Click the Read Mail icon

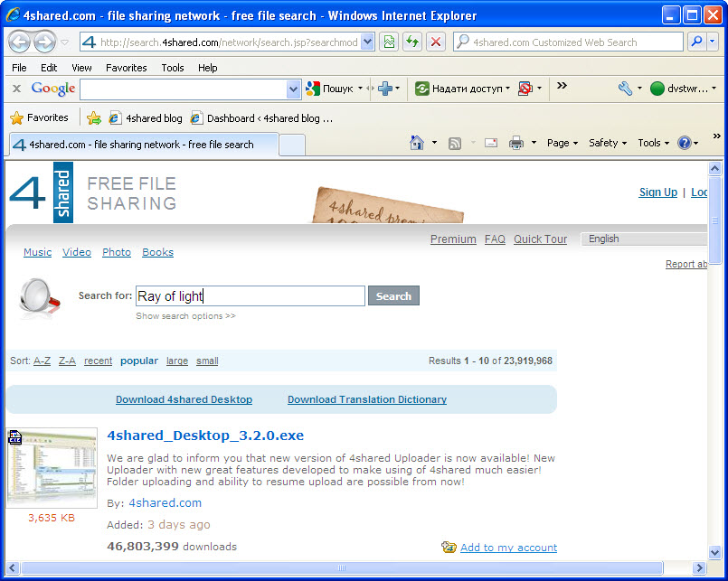click(491, 143)
